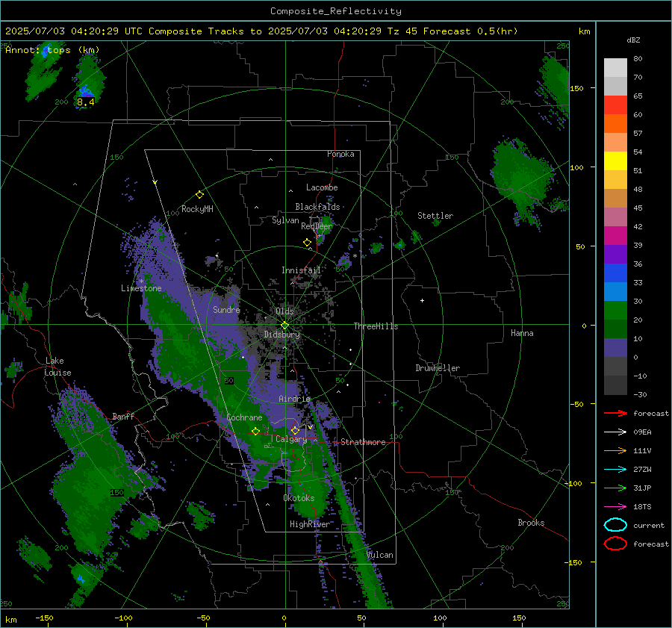Click the Composite_Reflectivity title text
Screen dimensions: 672x628
[335, 11]
